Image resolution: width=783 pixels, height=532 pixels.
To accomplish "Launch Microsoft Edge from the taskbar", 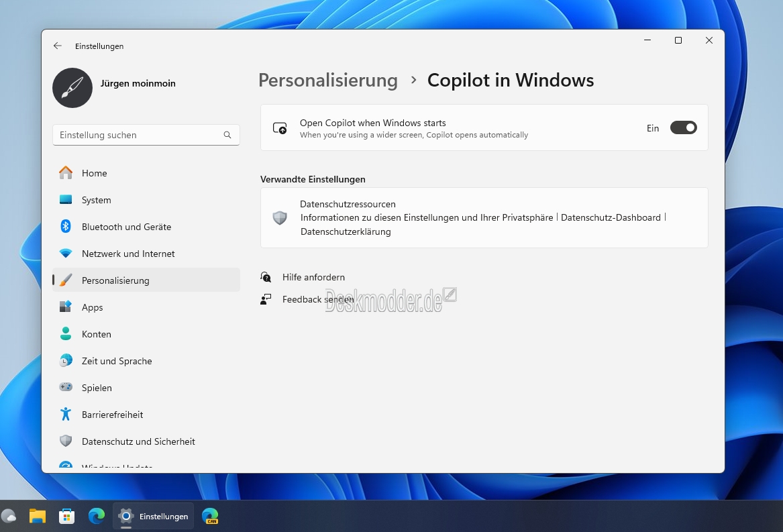I will click(97, 516).
